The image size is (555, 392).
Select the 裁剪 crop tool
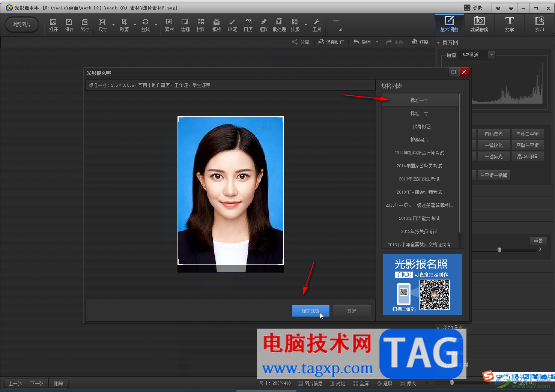(x=124, y=25)
